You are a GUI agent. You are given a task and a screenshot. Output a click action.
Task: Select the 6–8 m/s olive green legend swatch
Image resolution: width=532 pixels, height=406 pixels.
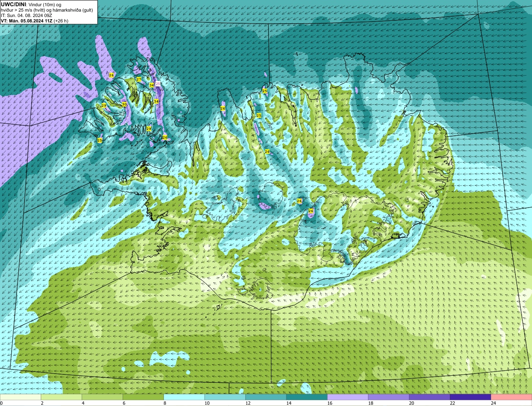(144, 397)
